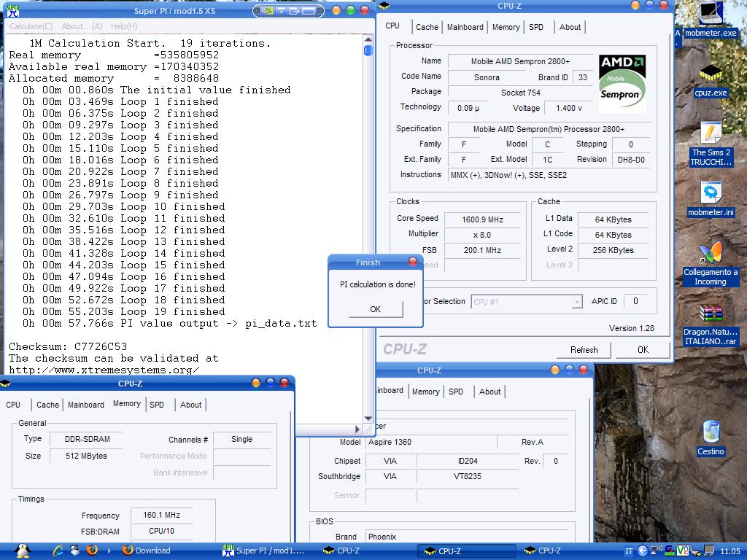
Task: Expand quick launch overflow arrow
Action: pos(109,551)
